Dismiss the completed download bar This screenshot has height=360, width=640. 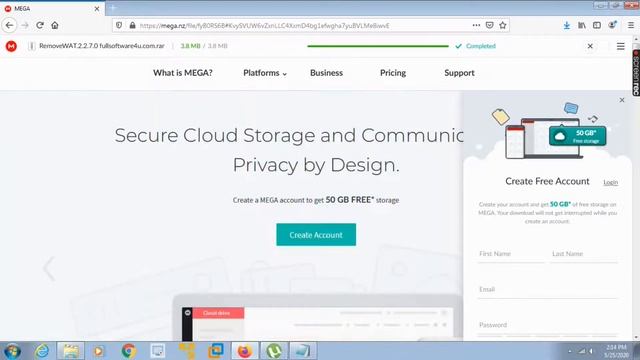(590, 46)
